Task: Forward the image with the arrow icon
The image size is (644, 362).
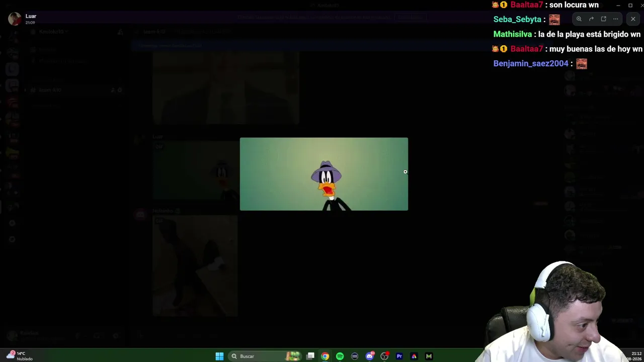Action: coord(591,19)
